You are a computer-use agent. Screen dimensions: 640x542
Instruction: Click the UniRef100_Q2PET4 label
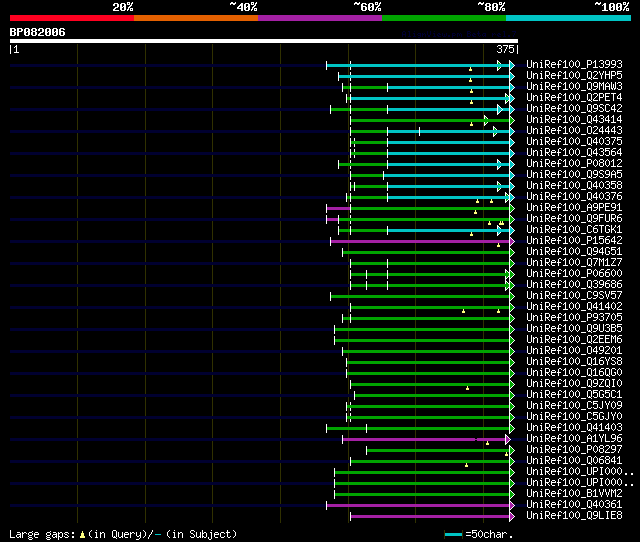574,98
